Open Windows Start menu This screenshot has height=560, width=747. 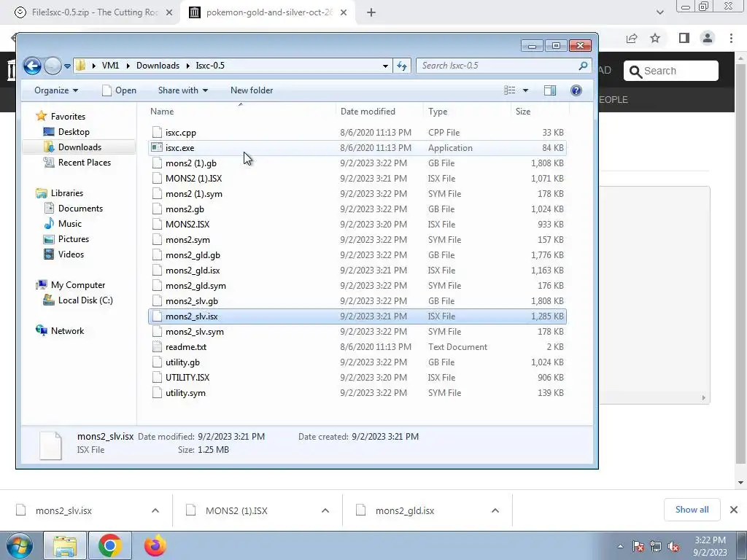point(20,545)
